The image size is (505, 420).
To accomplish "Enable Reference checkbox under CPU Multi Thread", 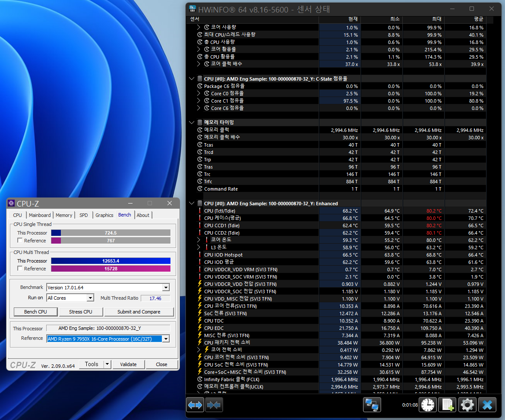I will [x=20, y=268].
